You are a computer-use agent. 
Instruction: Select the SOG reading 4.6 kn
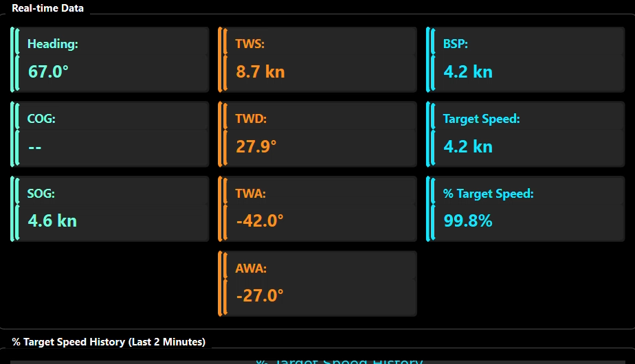[x=52, y=221]
